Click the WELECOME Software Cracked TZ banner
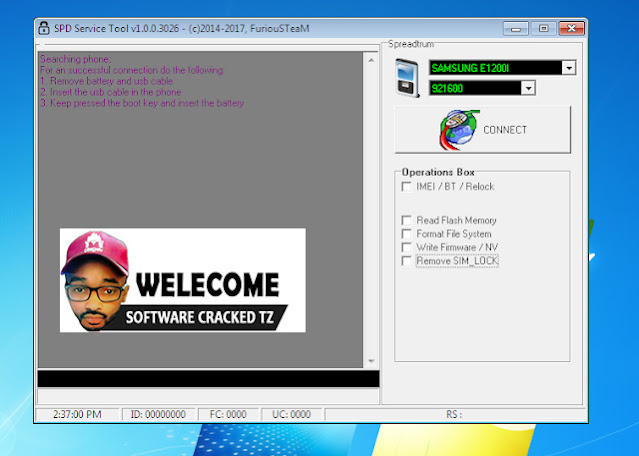The image size is (639, 456). pyautogui.click(x=183, y=280)
